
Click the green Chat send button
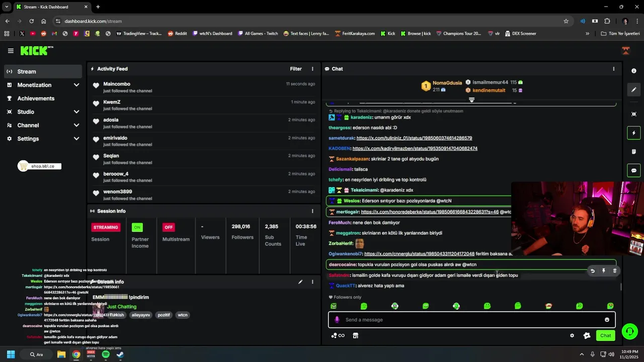point(606,336)
